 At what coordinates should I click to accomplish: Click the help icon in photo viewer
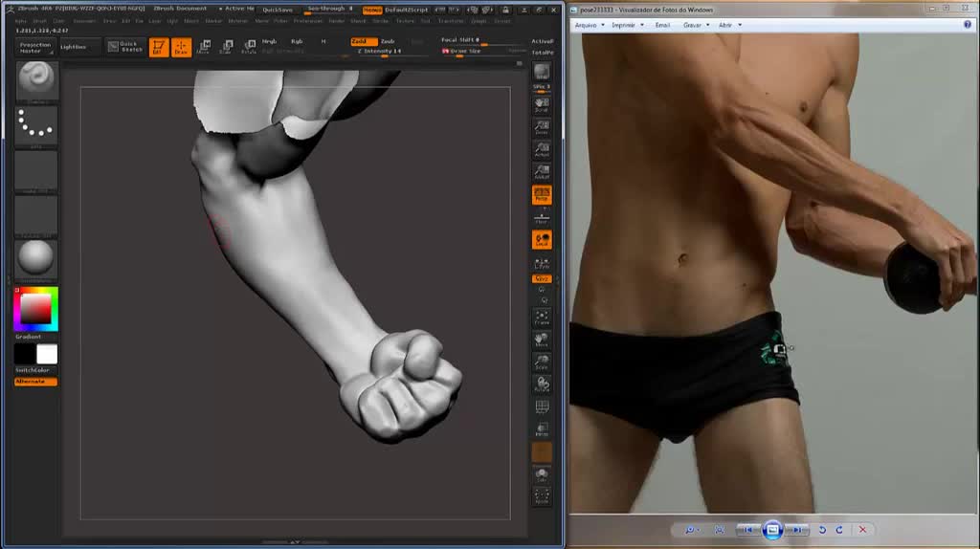(x=968, y=24)
